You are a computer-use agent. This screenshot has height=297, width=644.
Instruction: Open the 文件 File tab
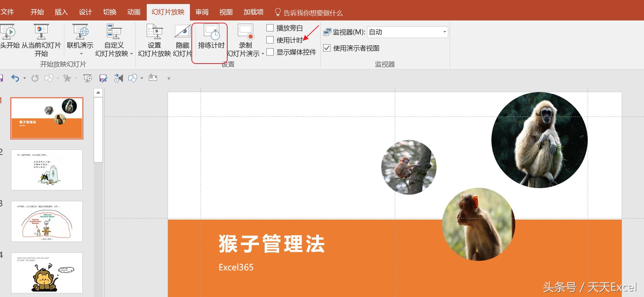click(7, 12)
